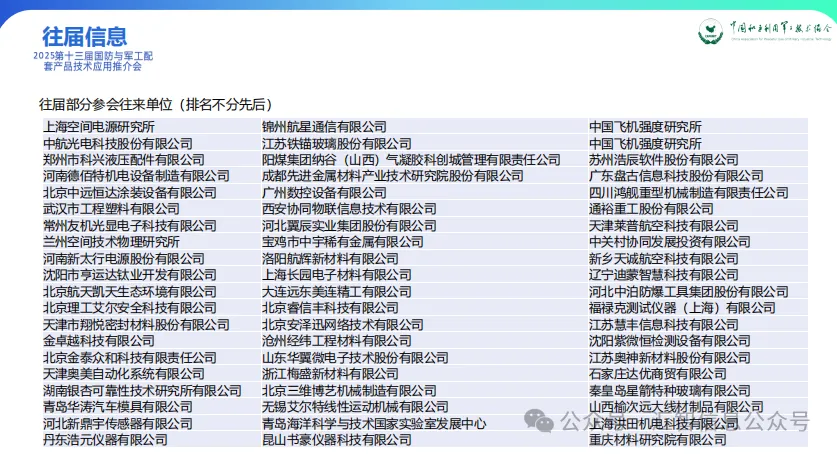Pick the 河南新太行电源股份有限公司 cell

[x=124, y=259]
